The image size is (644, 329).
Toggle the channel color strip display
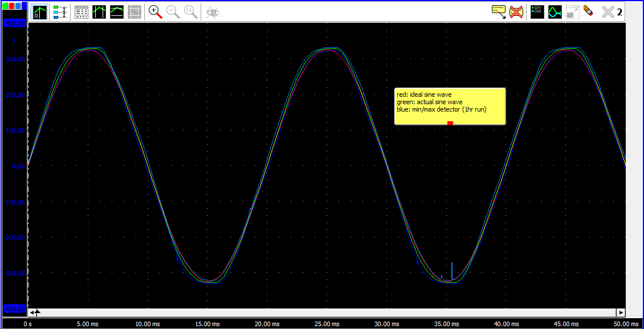pos(13,7)
